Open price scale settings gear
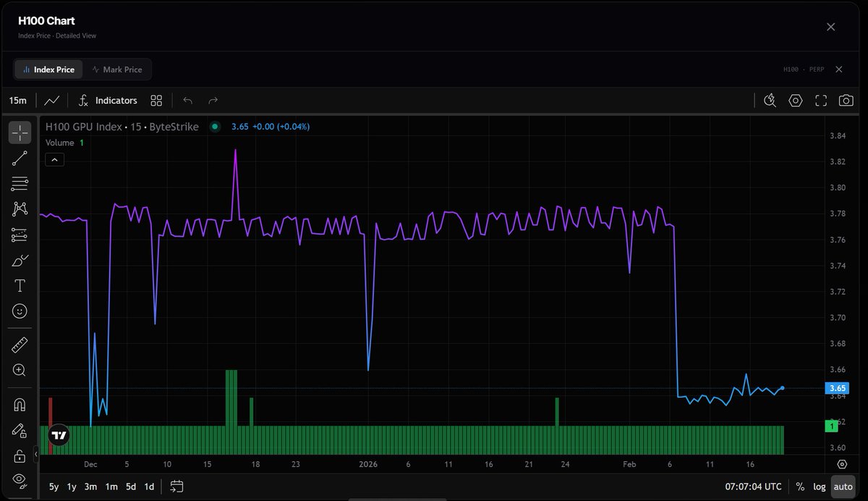 click(842, 464)
